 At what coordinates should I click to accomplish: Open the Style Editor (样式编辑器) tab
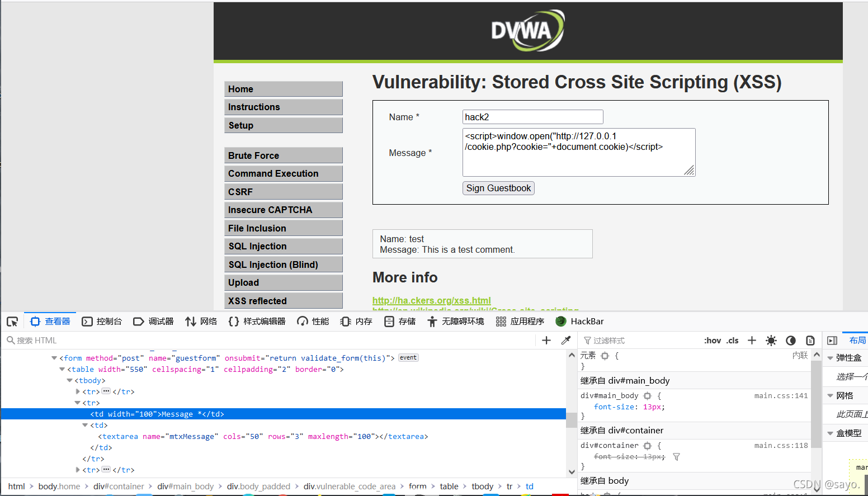(x=257, y=322)
